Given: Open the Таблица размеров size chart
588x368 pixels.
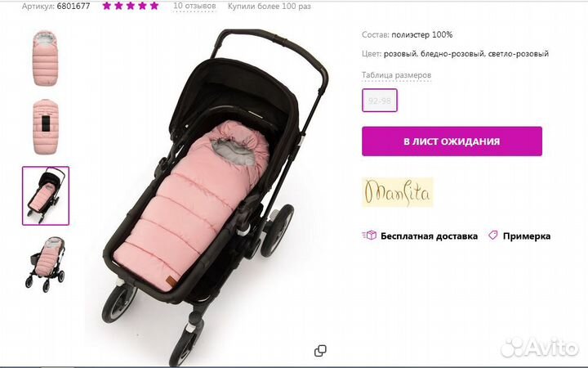Looking at the screenshot, I should pos(396,75).
